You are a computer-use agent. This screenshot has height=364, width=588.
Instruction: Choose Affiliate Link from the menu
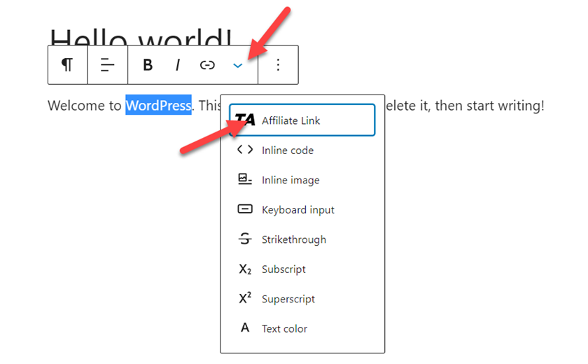[x=302, y=120]
